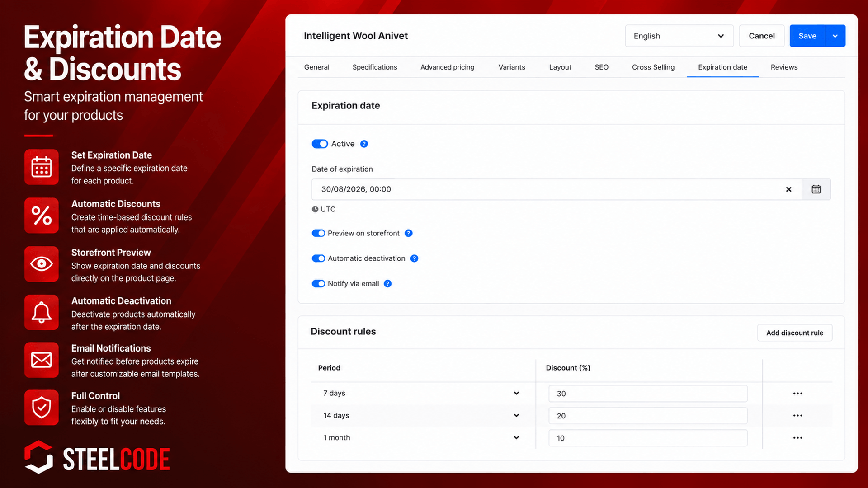868x488 pixels.
Task: Open the Specifications tab
Action: [375, 67]
